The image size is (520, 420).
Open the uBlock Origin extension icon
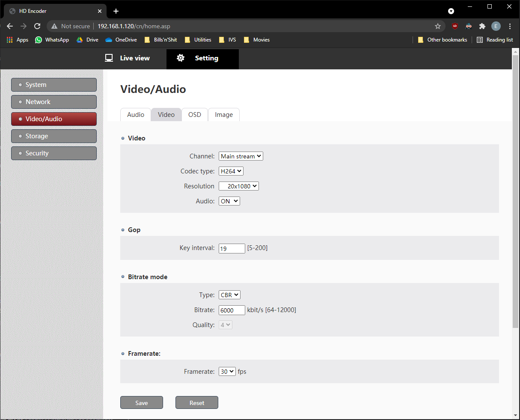coord(455,26)
